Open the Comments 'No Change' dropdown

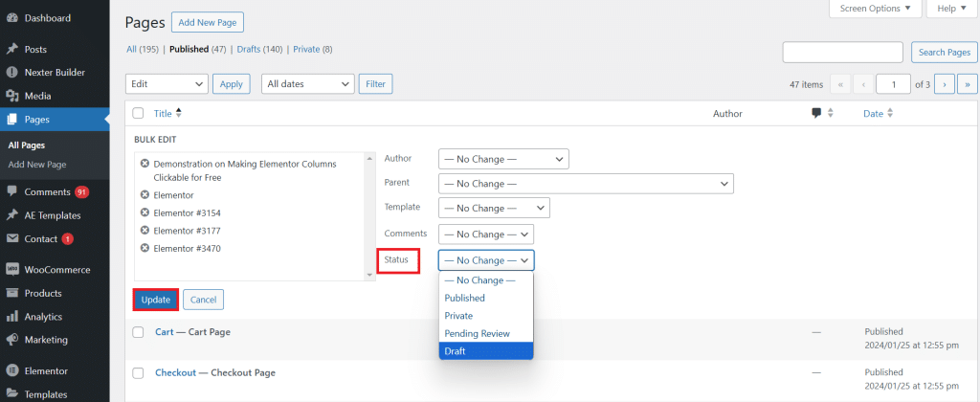[486, 234]
